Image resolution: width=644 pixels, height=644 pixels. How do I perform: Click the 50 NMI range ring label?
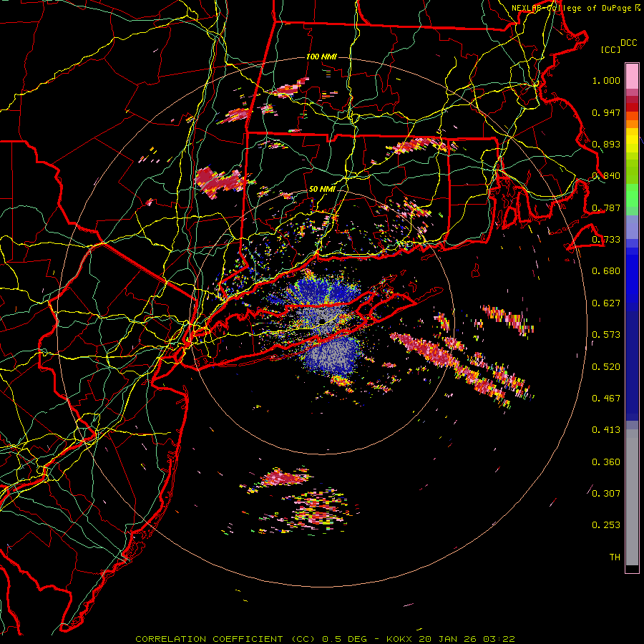[322, 189]
